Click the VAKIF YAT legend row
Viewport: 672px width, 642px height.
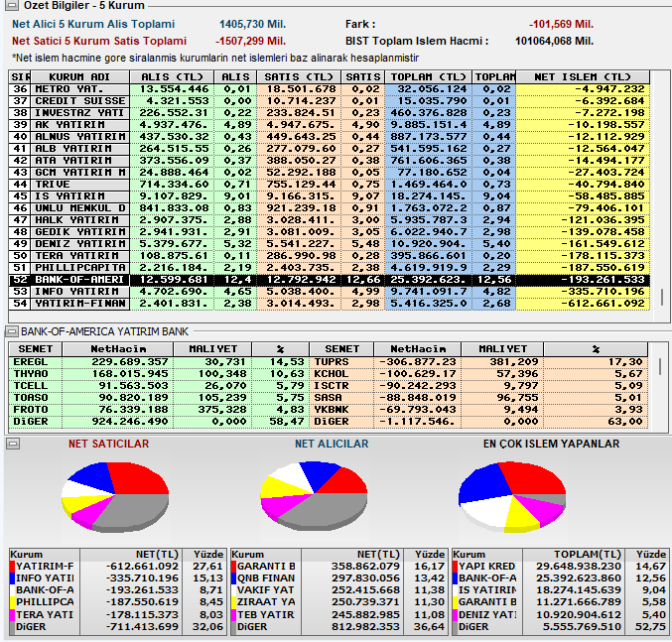(x=339, y=590)
